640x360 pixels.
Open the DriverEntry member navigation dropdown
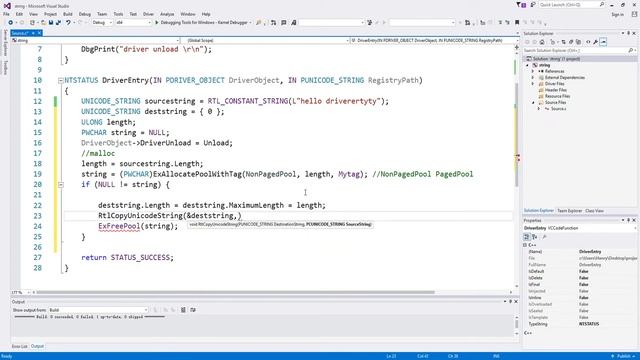(434, 40)
